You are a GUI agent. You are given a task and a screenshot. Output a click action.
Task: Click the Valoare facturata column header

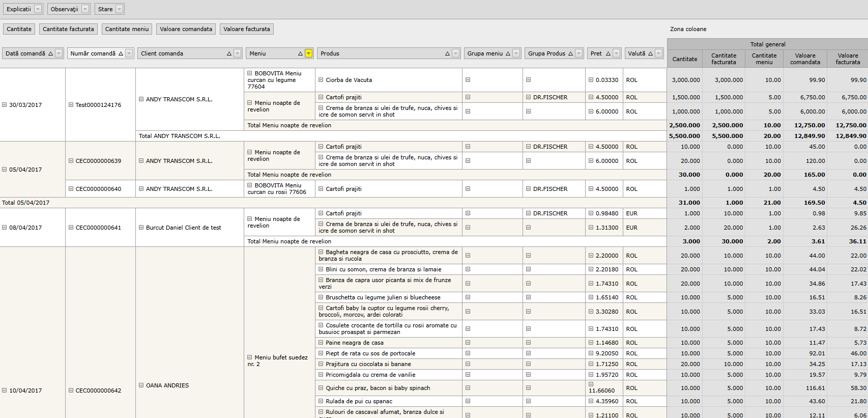(x=848, y=59)
